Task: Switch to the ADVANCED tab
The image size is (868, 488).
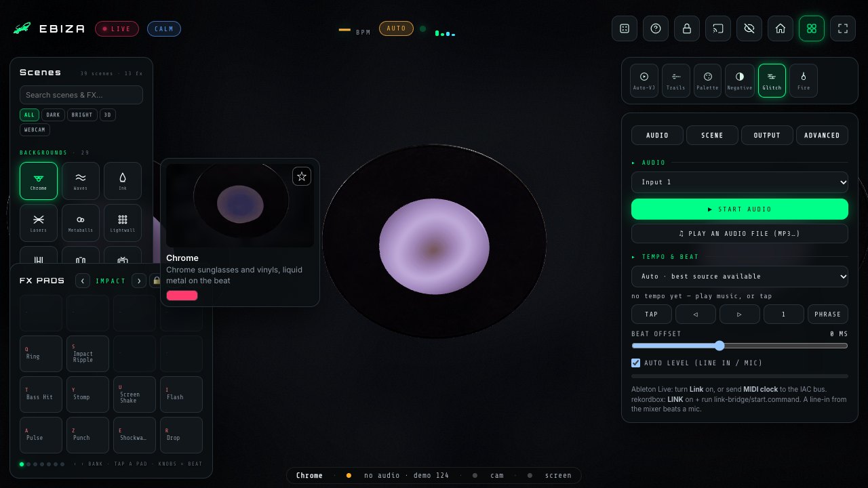Action: [822, 135]
